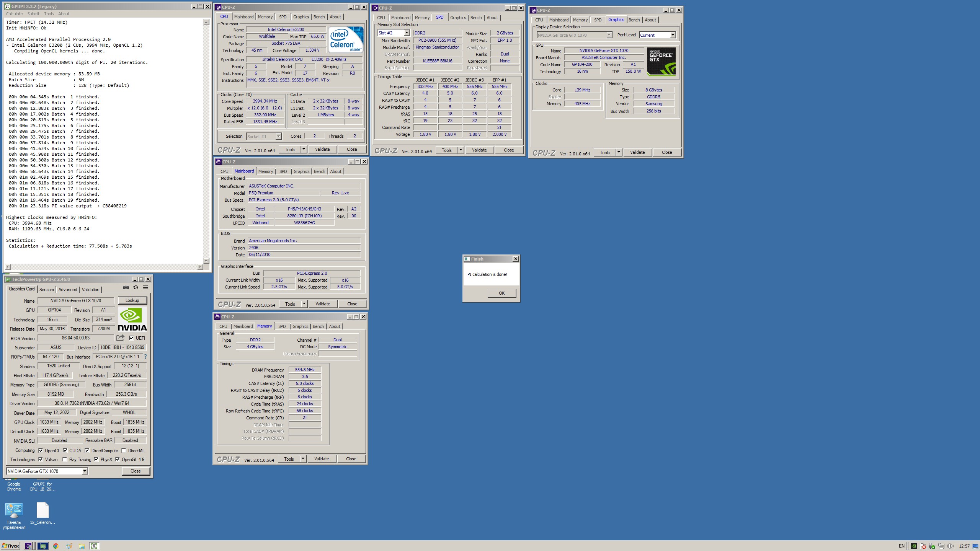Toggle the DirectCompute checkbox
This screenshot has height=551, width=980.
[87, 450]
